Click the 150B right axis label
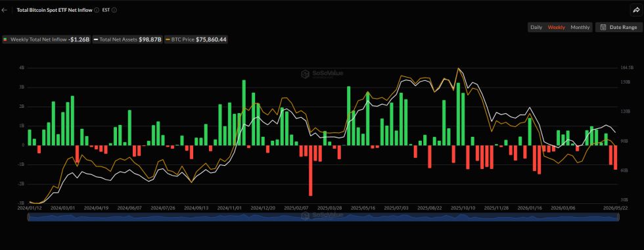The height and width of the screenshot is (250, 644). click(626, 82)
